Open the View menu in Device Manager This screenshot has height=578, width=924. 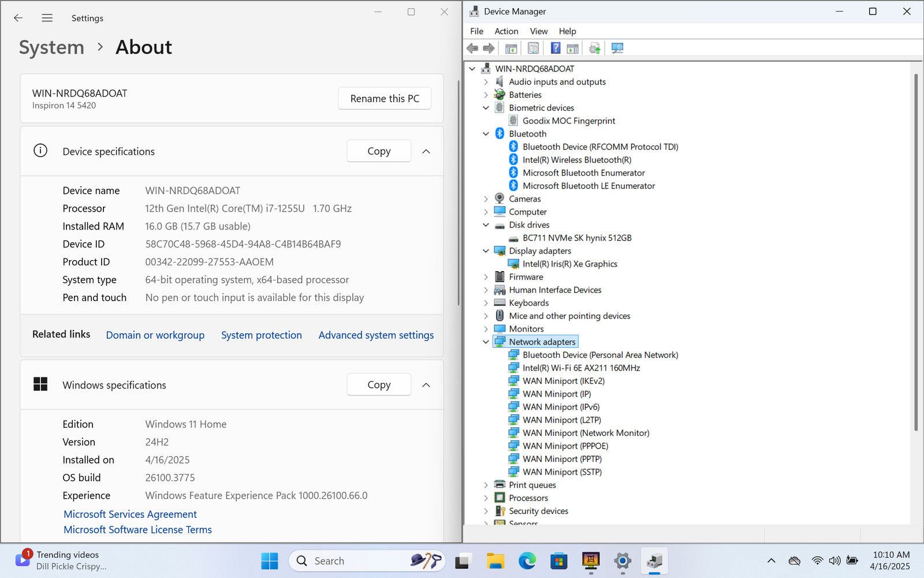pos(539,31)
